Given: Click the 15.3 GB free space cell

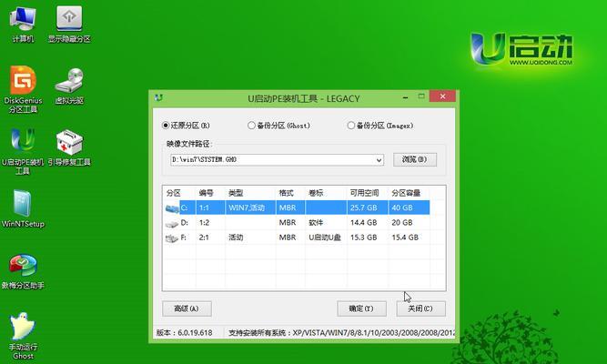Looking at the screenshot, I should pos(363,238).
